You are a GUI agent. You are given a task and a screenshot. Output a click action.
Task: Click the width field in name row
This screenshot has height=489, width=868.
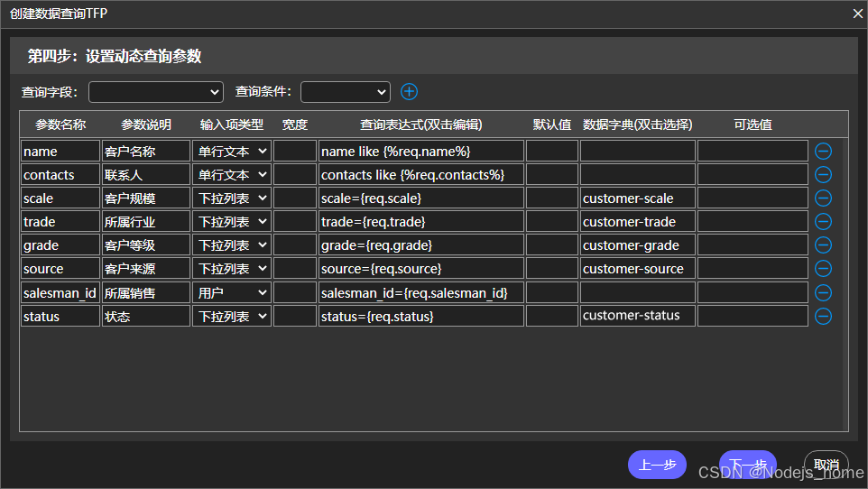click(295, 152)
